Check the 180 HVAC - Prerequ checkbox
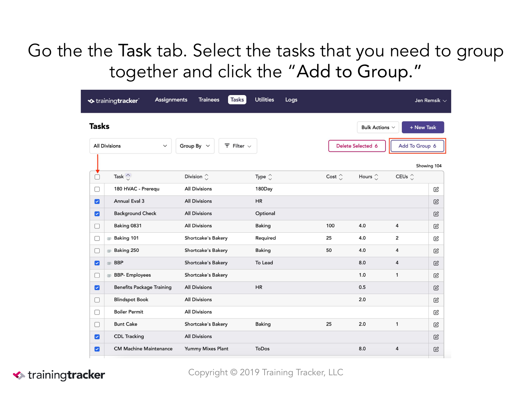 (x=97, y=189)
